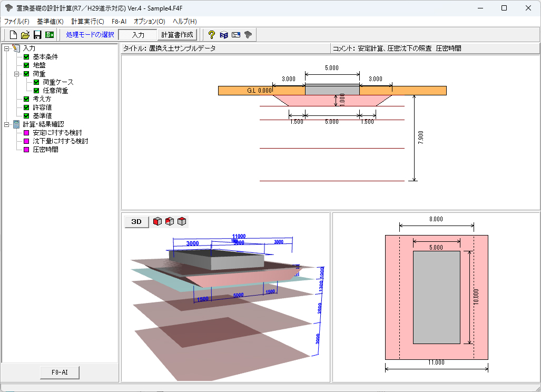541x392 pixels.
Task: Select 任意荷重 tree item label
Action: 55,91
